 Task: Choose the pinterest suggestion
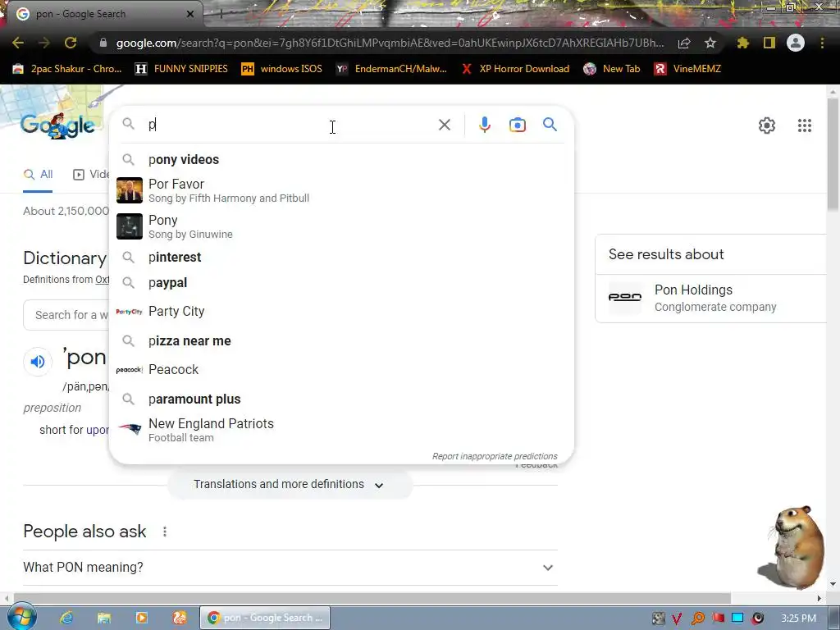point(341,257)
